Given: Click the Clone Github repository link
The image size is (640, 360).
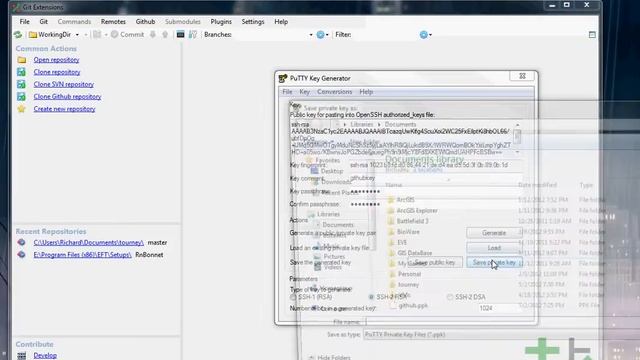Looking at the screenshot, I should click(x=67, y=97).
